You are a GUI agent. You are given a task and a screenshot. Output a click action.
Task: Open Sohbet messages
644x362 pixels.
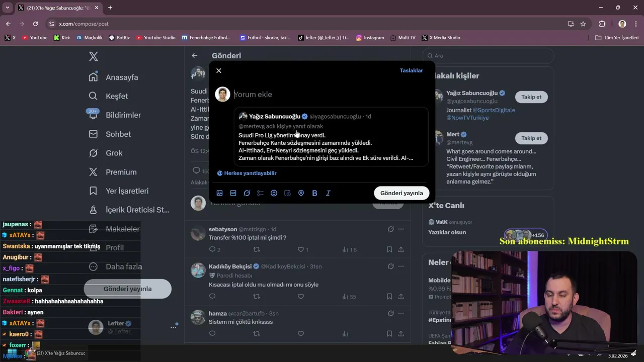point(110,134)
